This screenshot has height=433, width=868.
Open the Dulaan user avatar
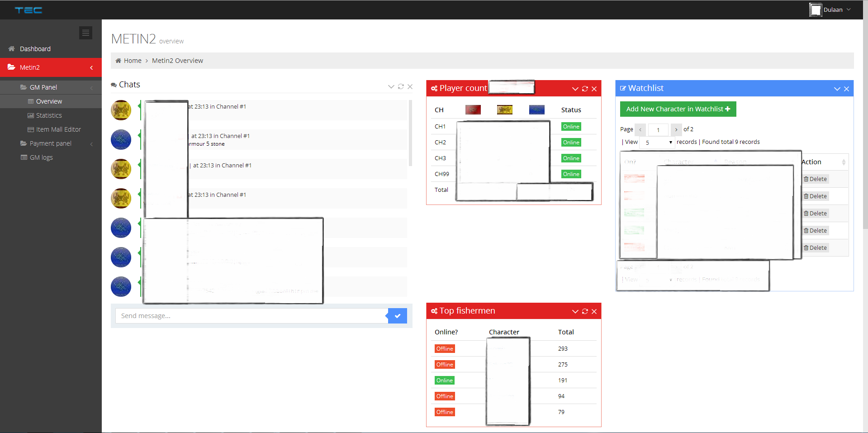[816, 10]
